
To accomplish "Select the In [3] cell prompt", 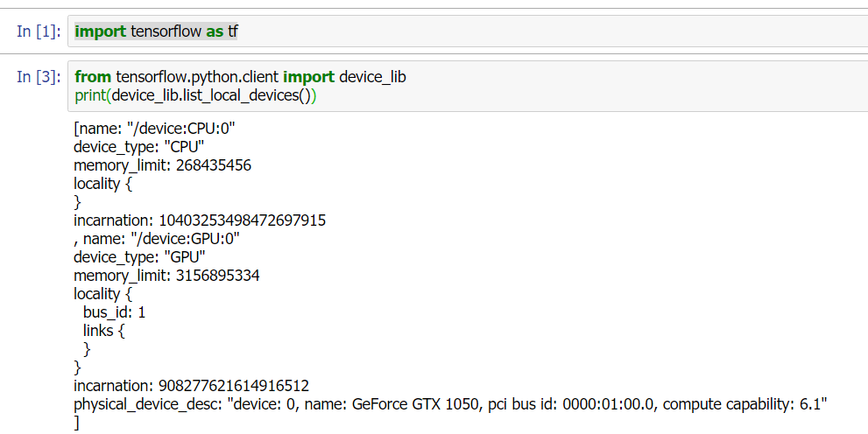I will (x=39, y=77).
